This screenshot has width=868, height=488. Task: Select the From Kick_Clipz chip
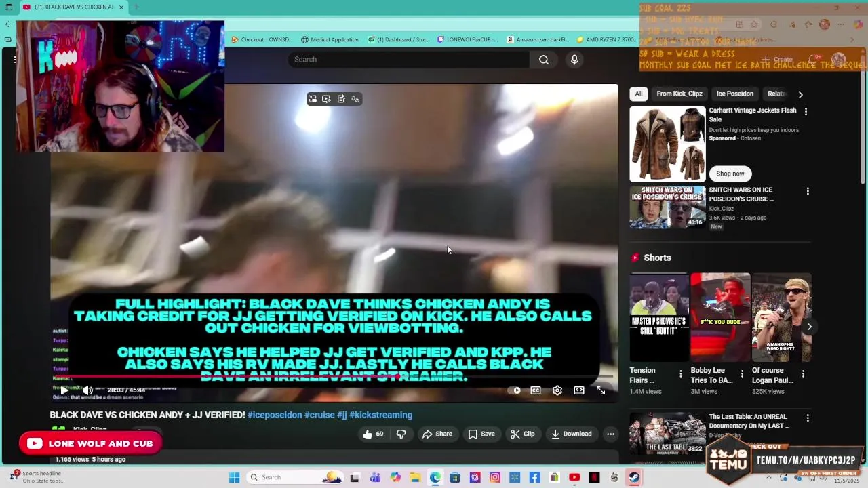[x=679, y=94]
